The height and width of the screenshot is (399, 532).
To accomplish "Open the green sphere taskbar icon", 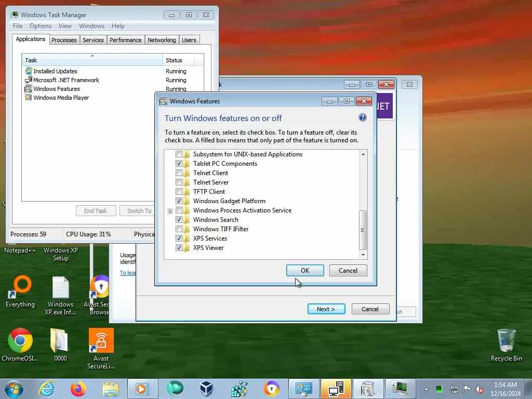I will (x=175, y=389).
